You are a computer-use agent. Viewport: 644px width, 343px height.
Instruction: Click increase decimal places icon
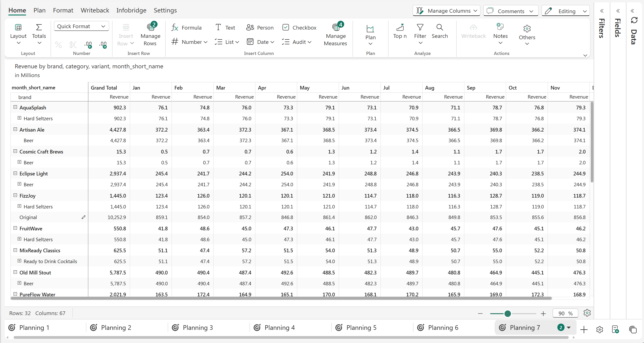point(88,45)
